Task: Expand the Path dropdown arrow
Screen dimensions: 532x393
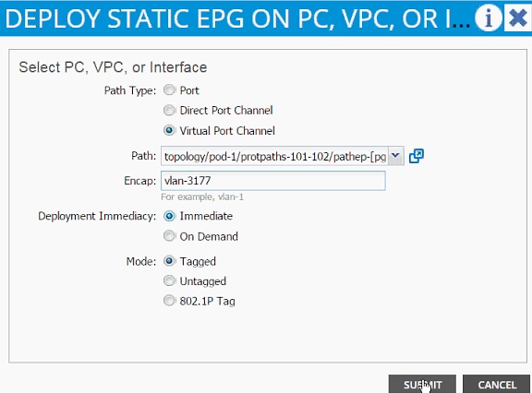Action: [x=395, y=156]
